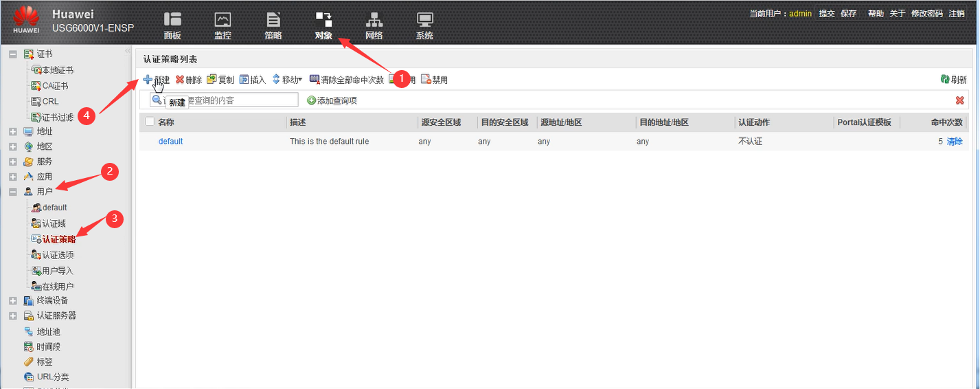Screen dimensions: 980x389
Task: Click the red X clear-query icon
Action: (x=959, y=100)
